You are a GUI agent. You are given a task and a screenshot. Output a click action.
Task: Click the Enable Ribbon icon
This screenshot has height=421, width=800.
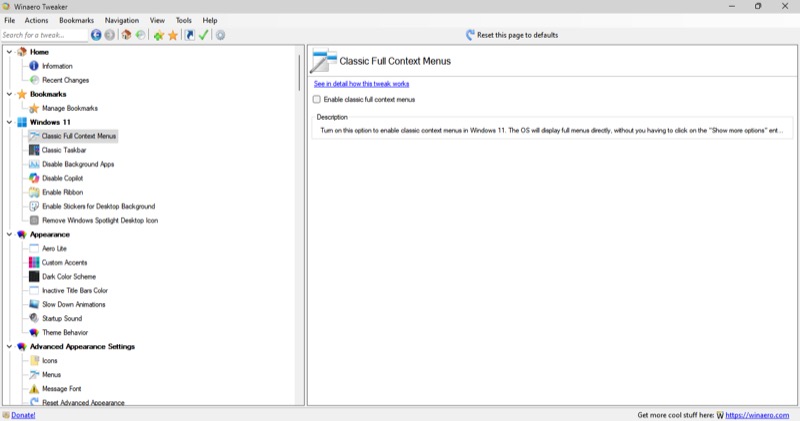coord(34,192)
